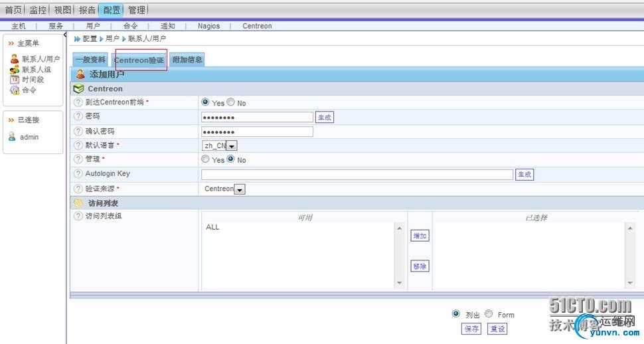Click 配置 in the breadcrumb
The height and width of the screenshot is (344, 644).
[90, 39]
